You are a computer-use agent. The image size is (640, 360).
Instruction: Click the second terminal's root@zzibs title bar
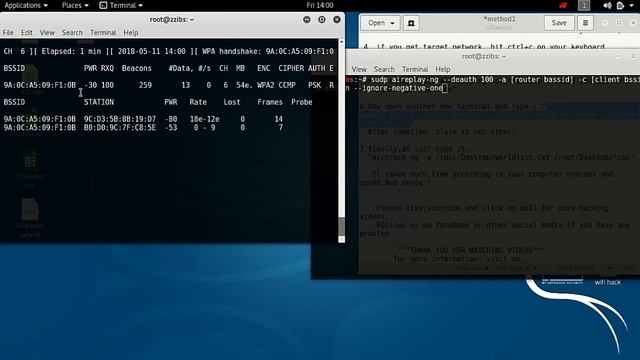click(x=484, y=56)
